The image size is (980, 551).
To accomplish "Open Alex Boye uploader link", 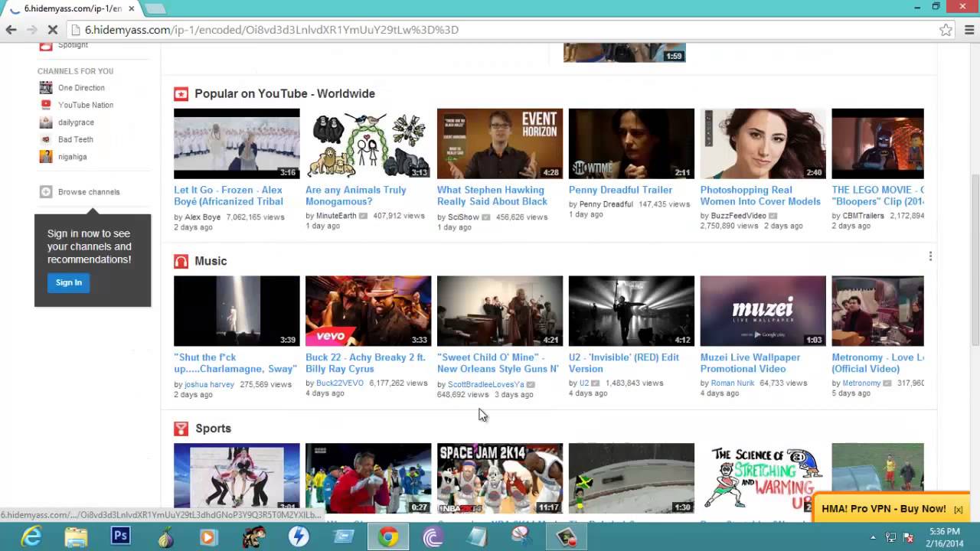I will [x=202, y=217].
